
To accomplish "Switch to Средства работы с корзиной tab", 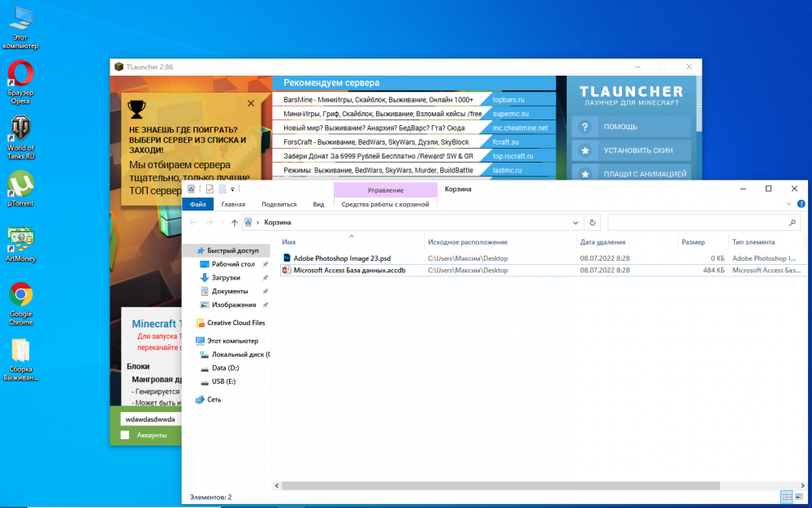I will (x=385, y=204).
